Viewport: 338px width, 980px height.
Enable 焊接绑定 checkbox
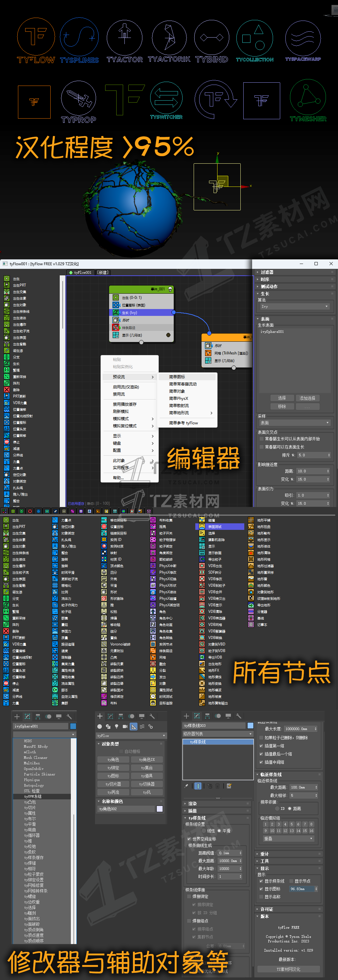189,897
